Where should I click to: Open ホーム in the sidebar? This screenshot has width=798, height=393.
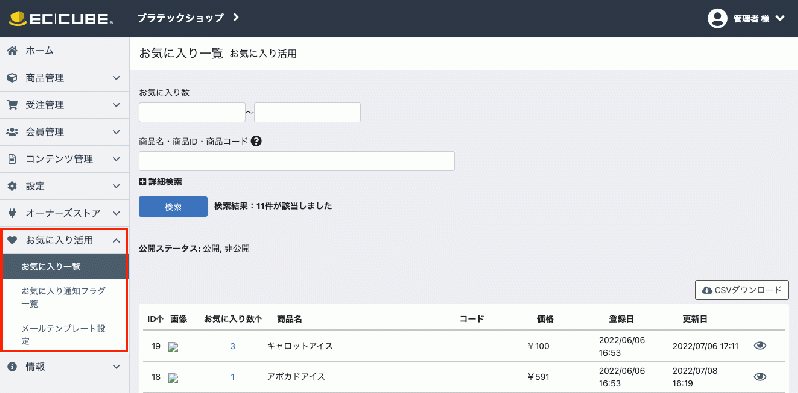(x=40, y=51)
